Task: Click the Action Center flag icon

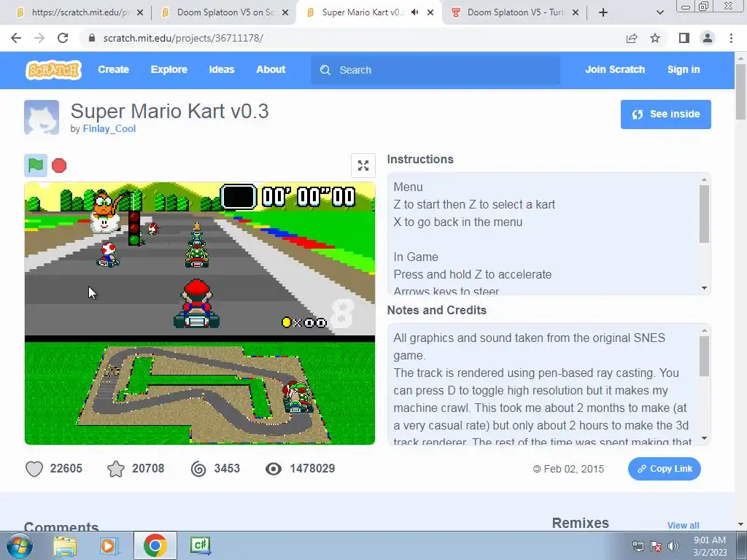Action: pos(656,546)
